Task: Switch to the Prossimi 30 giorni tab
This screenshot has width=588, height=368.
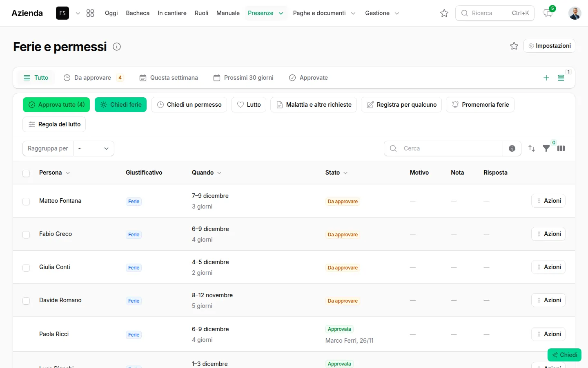Action: point(243,78)
